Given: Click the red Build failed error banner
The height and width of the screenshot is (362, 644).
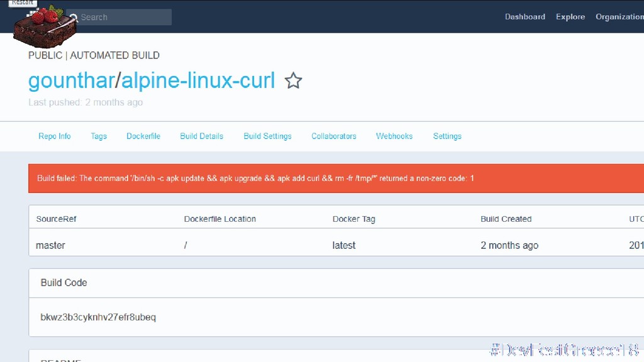Looking at the screenshot, I should [x=336, y=178].
